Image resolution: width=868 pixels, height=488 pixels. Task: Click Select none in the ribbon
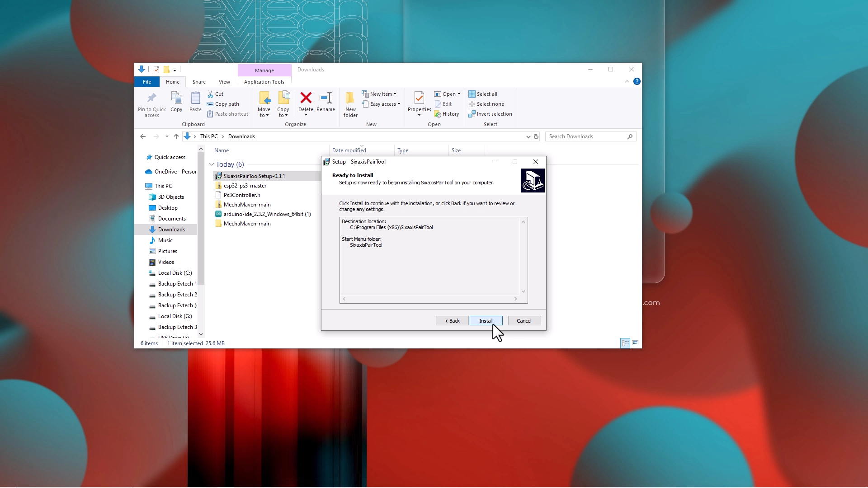click(486, 104)
